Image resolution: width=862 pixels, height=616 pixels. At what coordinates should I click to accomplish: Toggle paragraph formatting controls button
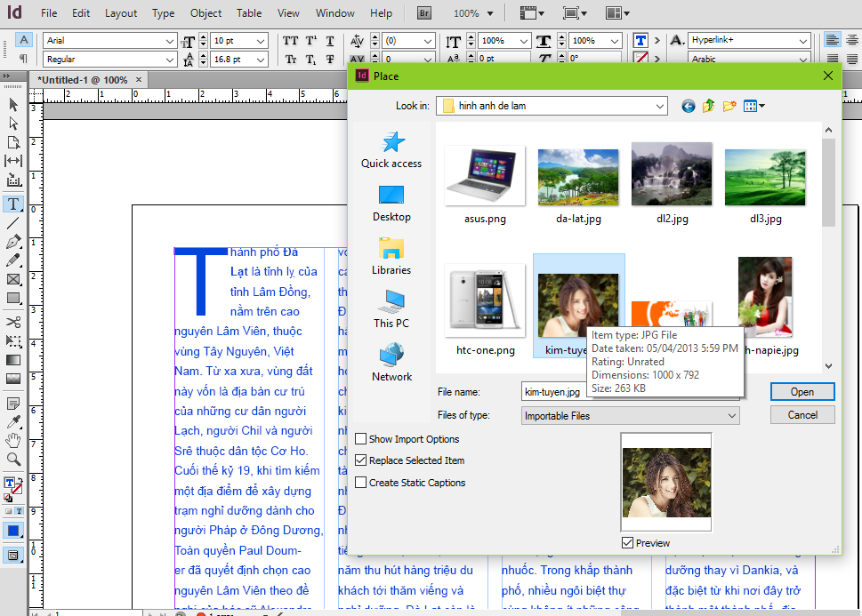coord(23,59)
